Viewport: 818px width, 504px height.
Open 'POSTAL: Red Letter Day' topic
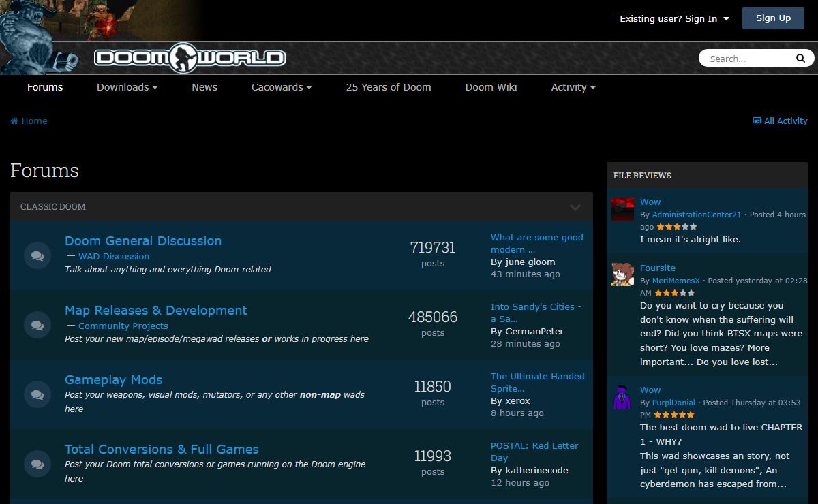(534, 452)
